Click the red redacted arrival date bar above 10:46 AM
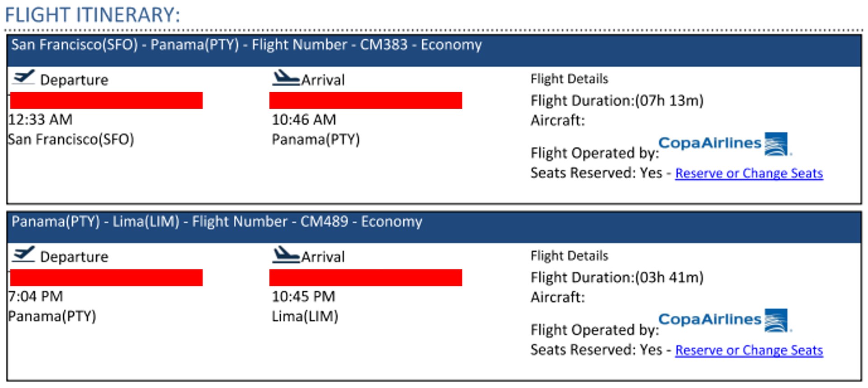 365,100
